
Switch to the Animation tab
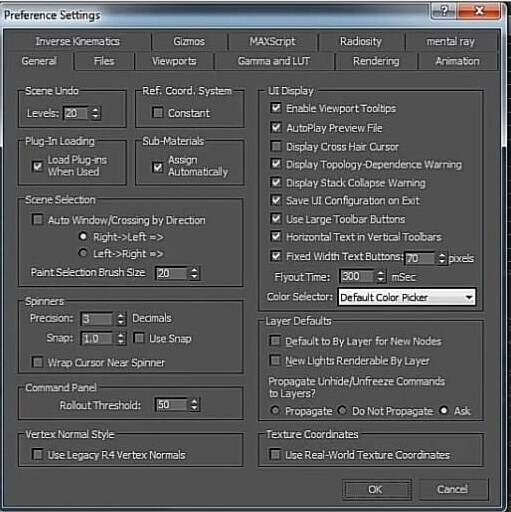[x=457, y=61]
